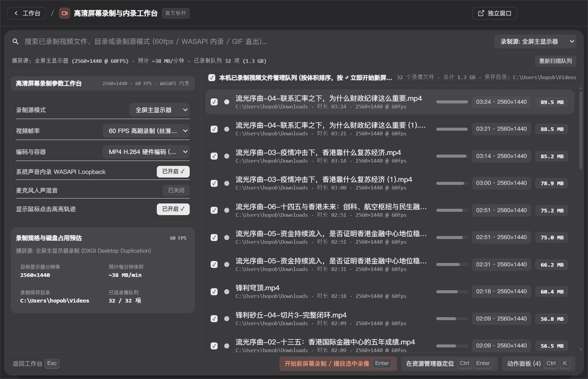The image size is (588, 379).
Task: Select 流光序曲-06-十四五与香港未来 video title
Action: tap(331, 207)
